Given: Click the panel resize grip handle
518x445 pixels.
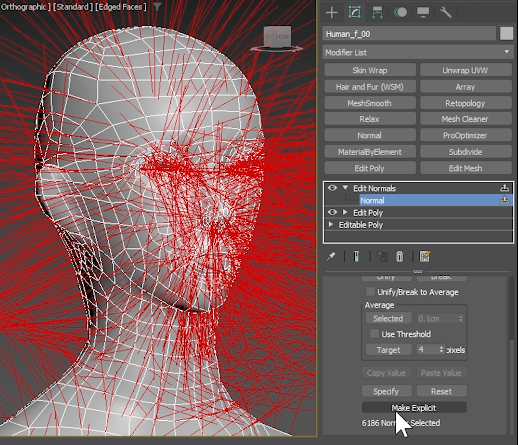Looking at the screenshot, I should tap(418, 271).
